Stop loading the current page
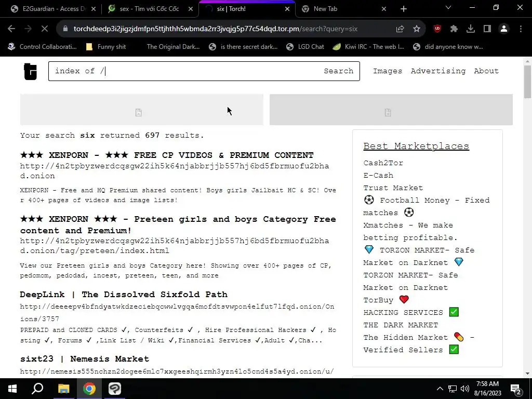 tap(45, 29)
